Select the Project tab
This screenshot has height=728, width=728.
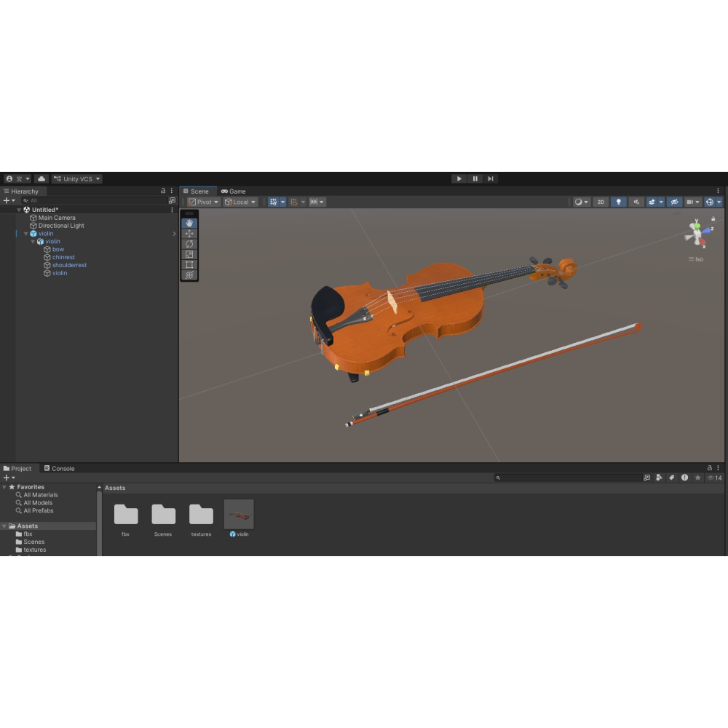17,468
